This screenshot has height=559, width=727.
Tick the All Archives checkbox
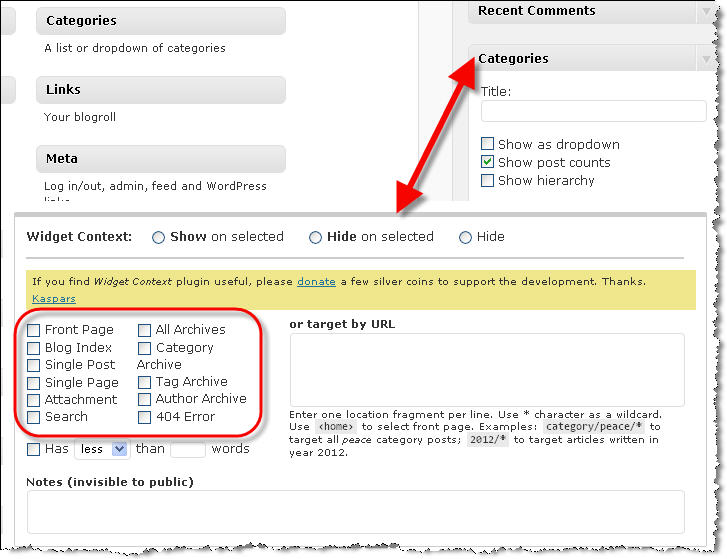pyautogui.click(x=144, y=330)
